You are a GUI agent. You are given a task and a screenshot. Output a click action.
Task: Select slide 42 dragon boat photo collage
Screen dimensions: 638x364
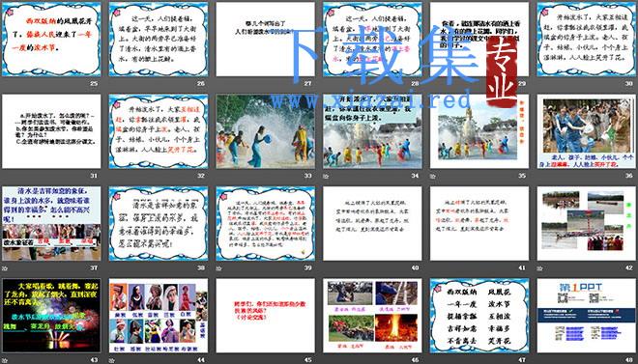[587, 223]
